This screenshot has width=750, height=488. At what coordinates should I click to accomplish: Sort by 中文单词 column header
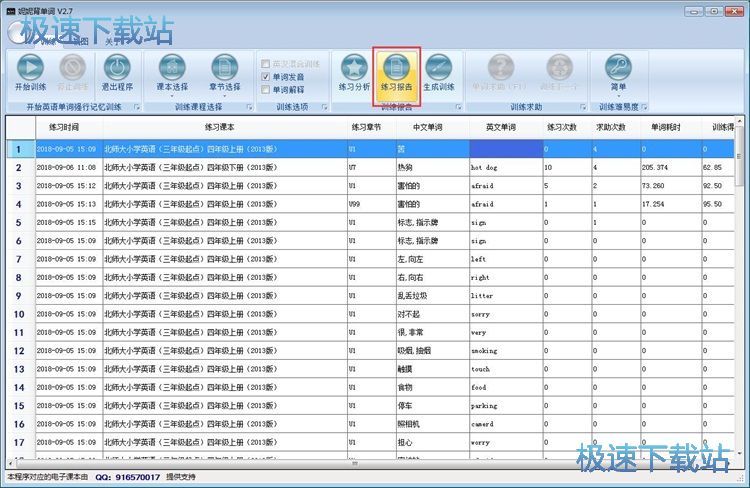[x=432, y=127]
